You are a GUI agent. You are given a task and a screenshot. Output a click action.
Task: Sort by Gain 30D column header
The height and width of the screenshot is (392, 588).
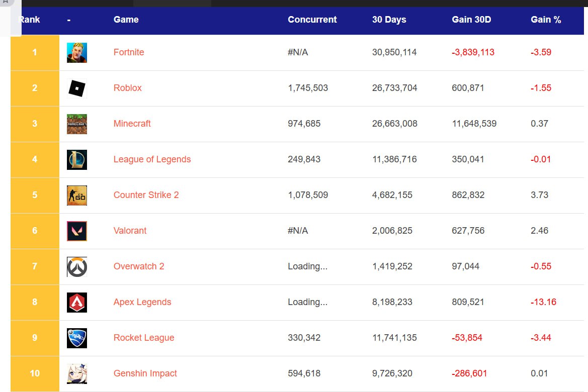coord(471,20)
